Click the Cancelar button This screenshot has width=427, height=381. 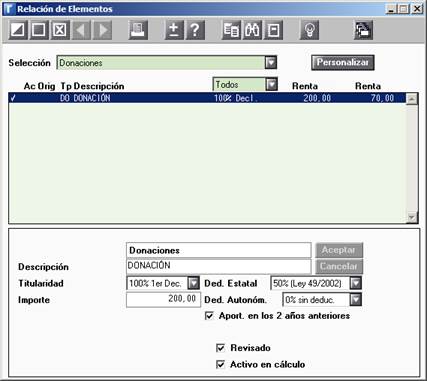[339, 266]
